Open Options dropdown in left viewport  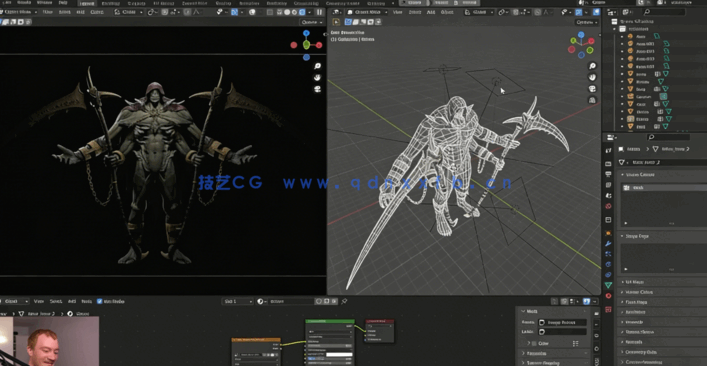312,22
